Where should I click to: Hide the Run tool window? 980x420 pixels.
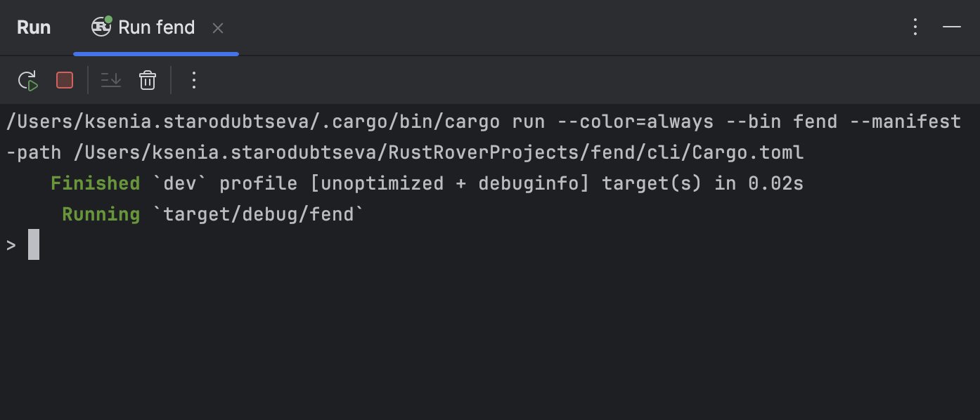[951, 27]
